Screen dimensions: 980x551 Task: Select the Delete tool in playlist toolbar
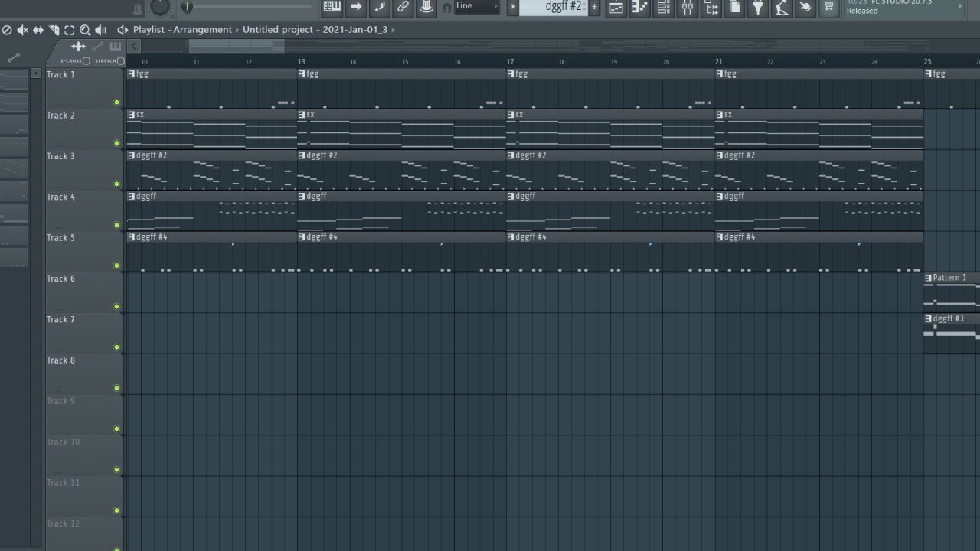pos(7,30)
